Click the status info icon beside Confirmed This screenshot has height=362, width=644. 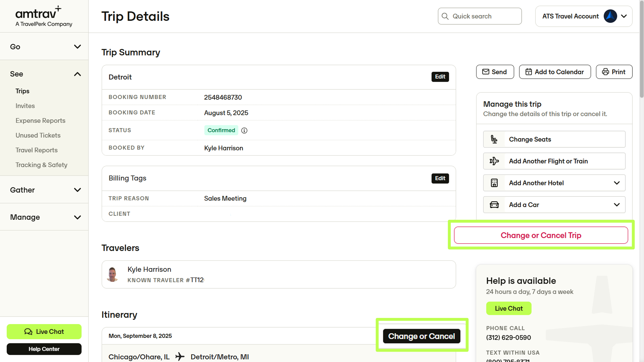[244, 130]
